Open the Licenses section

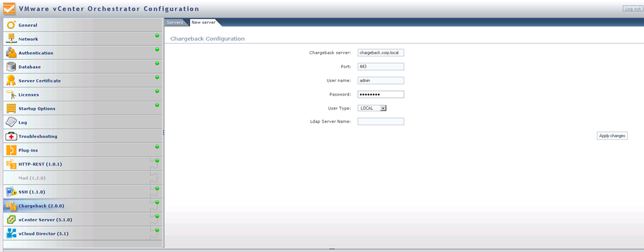click(x=82, y=94)
